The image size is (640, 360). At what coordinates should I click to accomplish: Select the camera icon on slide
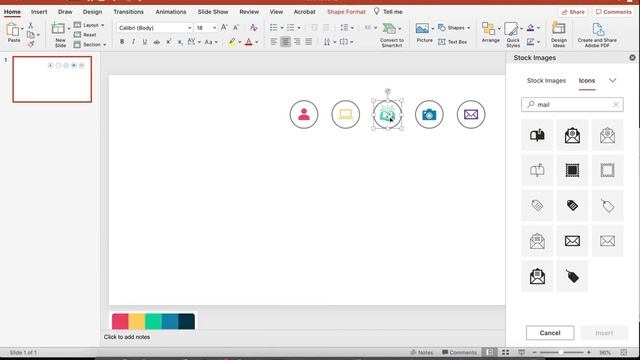(429, 114)
